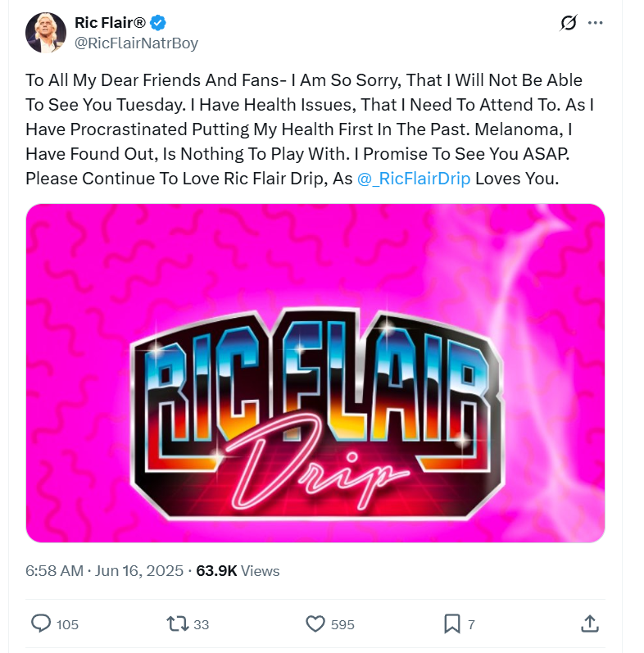Click the reply speech bubble icon

coord(41,624)
